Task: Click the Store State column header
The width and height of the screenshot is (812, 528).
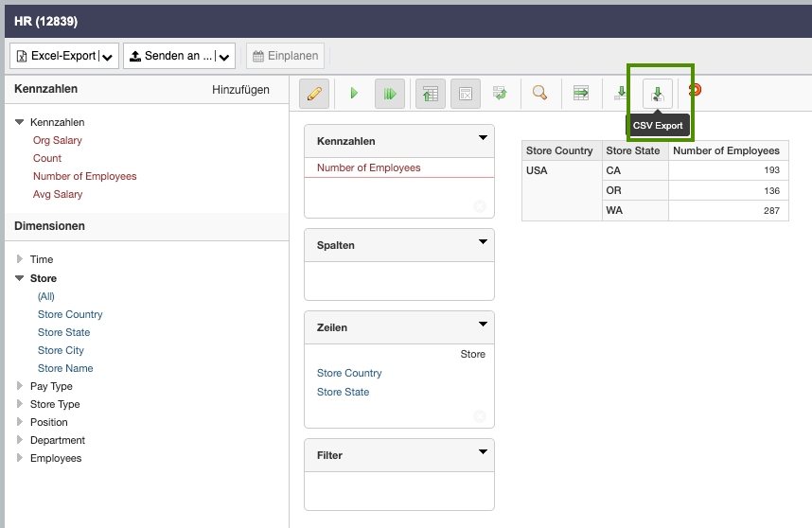Action: coord(633,150)
